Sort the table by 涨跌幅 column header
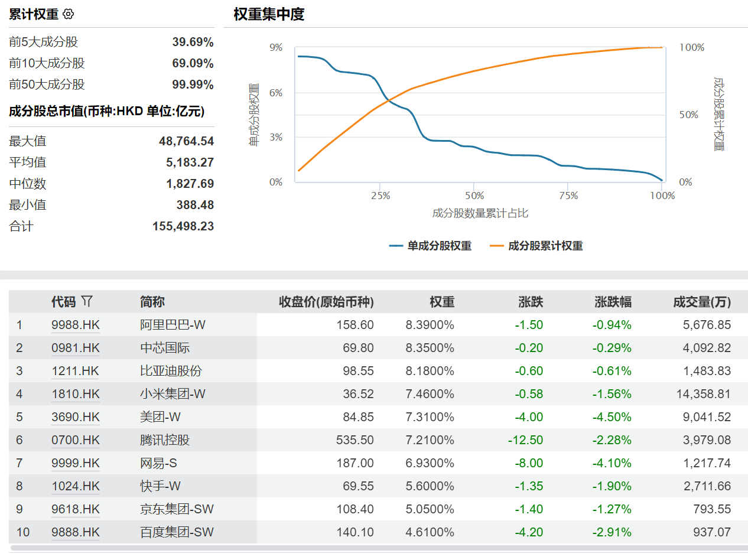This screenshot has height=560, width=748. [x=613, y=301]
